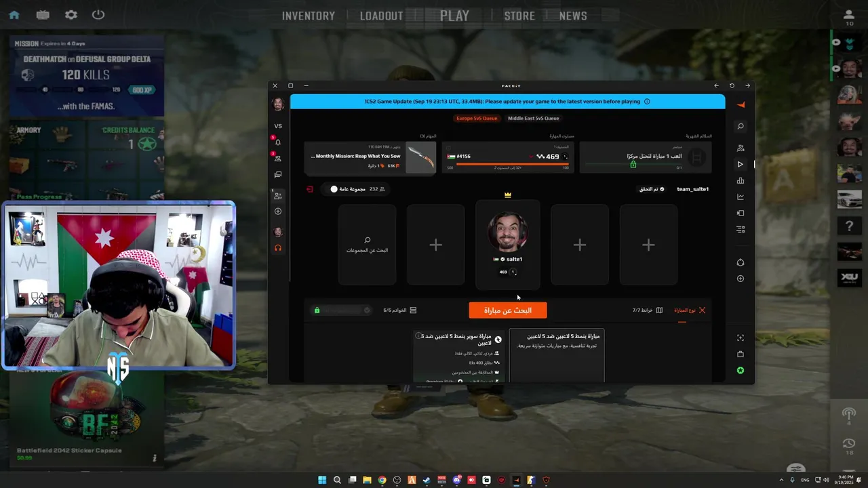Open maps 7/7 selector

tap(648, 310)
